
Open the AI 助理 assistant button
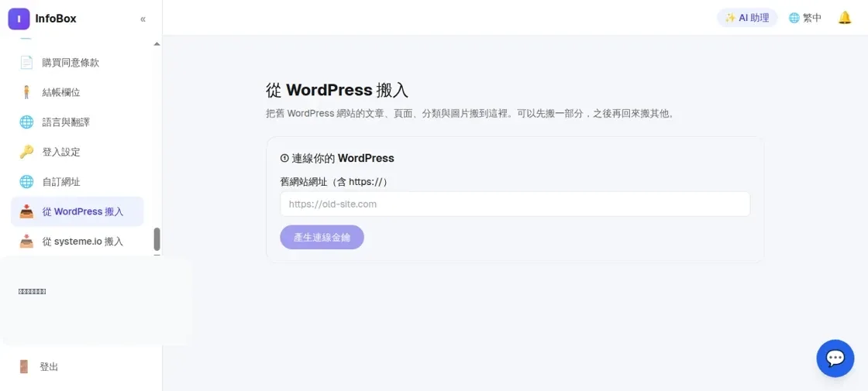747,18
